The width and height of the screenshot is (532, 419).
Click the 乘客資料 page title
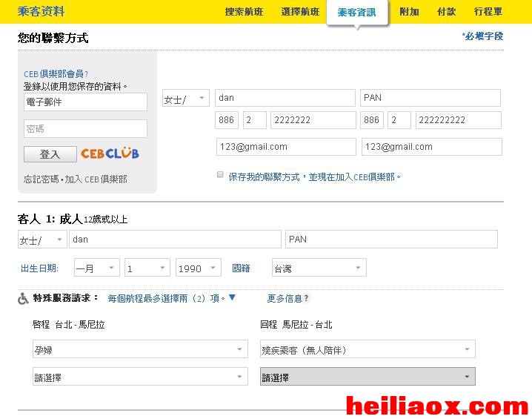click(x=41, y=11)
